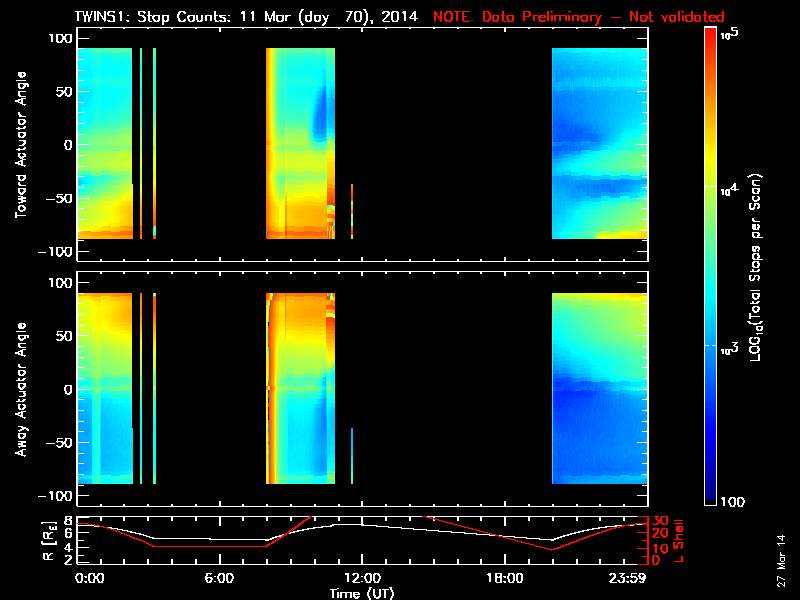This screenshot has height=600, width=800.
Task: Select the 18:00 time tick label
Action: [x=504, y=578]
